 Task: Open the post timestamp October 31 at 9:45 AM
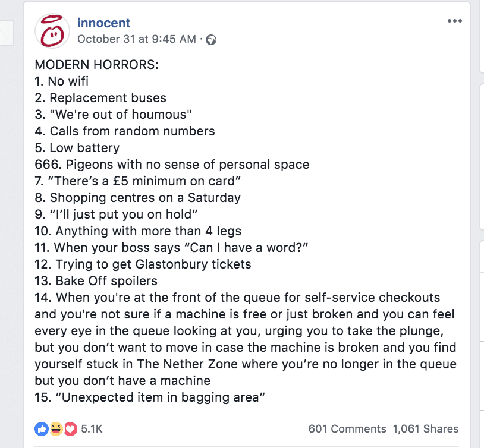136,39
